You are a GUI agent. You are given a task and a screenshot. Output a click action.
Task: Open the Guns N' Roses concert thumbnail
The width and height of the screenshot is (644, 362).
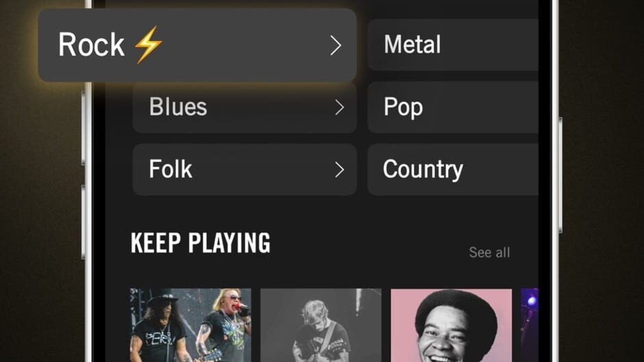coord(190,325)
